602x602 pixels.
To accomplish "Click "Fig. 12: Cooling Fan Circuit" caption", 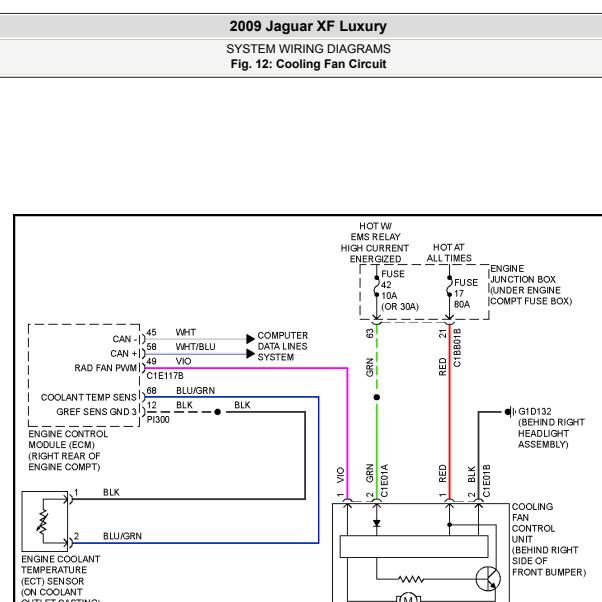I will (308, 64).
